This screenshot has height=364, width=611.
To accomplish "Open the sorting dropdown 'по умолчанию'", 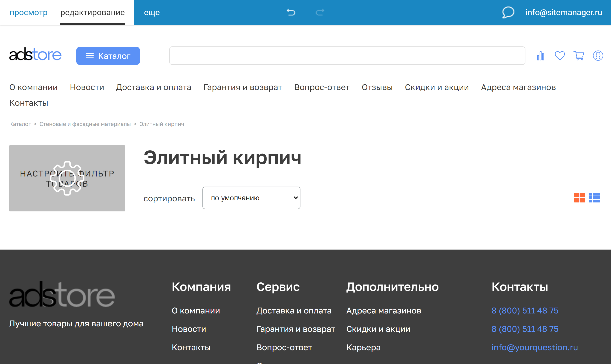I will [x=251, y=198].
